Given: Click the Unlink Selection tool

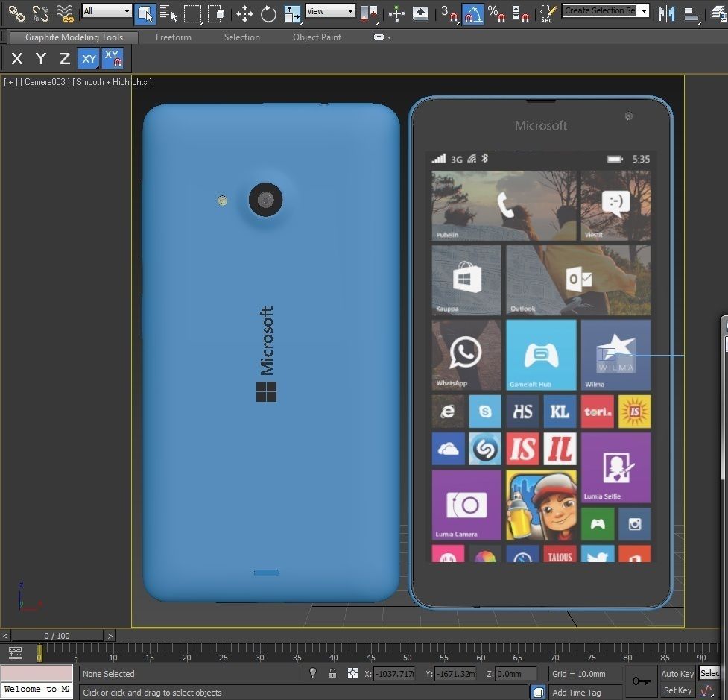Looking at the screenshot, I should (40, 13).
